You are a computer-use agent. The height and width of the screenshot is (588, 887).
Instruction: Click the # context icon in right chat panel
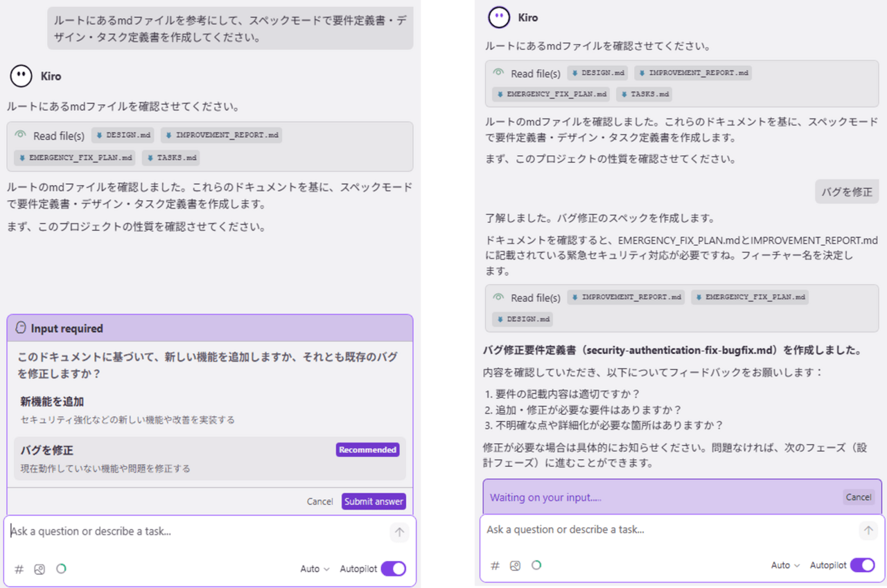click(x=495, y=566)
